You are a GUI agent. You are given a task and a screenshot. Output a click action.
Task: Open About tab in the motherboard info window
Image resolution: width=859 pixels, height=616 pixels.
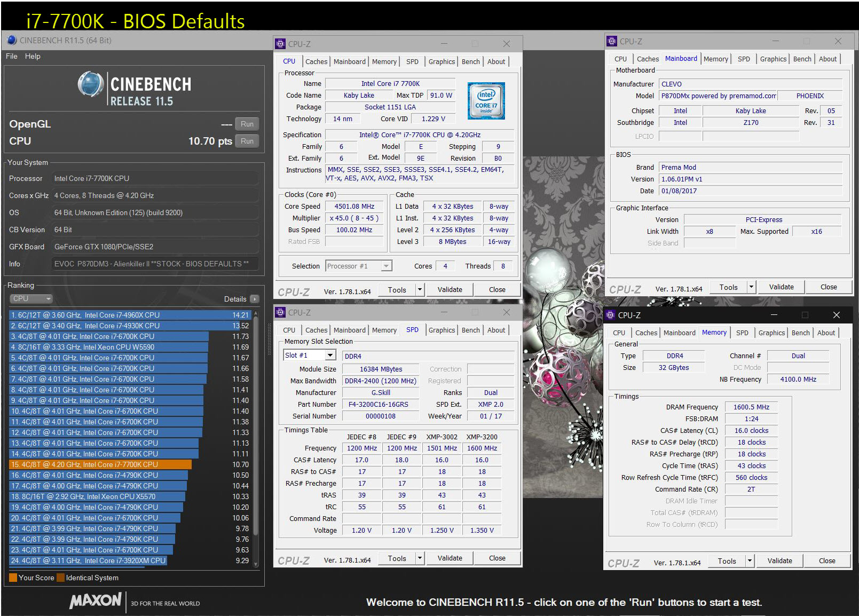pos(828,59)
